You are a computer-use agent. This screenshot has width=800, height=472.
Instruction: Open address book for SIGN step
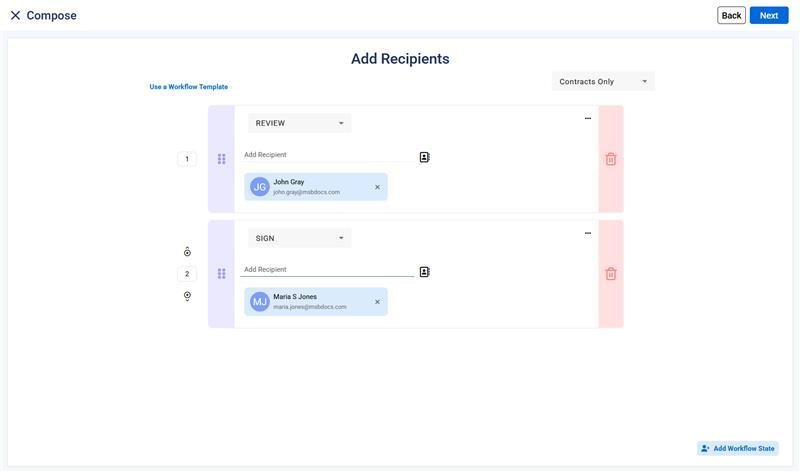click(x=424, y=272)
